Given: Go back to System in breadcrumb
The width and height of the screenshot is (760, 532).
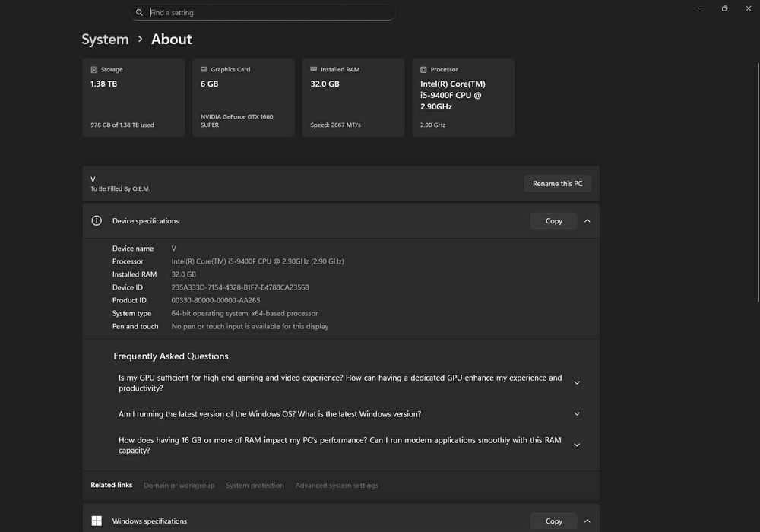Looking at the screenshot, I should click(105, 40).
